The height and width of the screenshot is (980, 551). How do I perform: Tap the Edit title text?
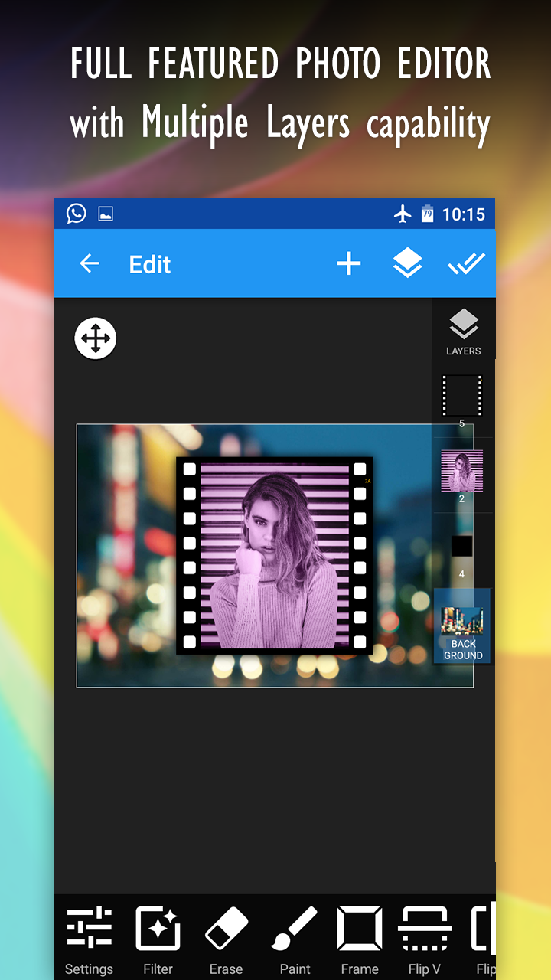coord(150,264)
